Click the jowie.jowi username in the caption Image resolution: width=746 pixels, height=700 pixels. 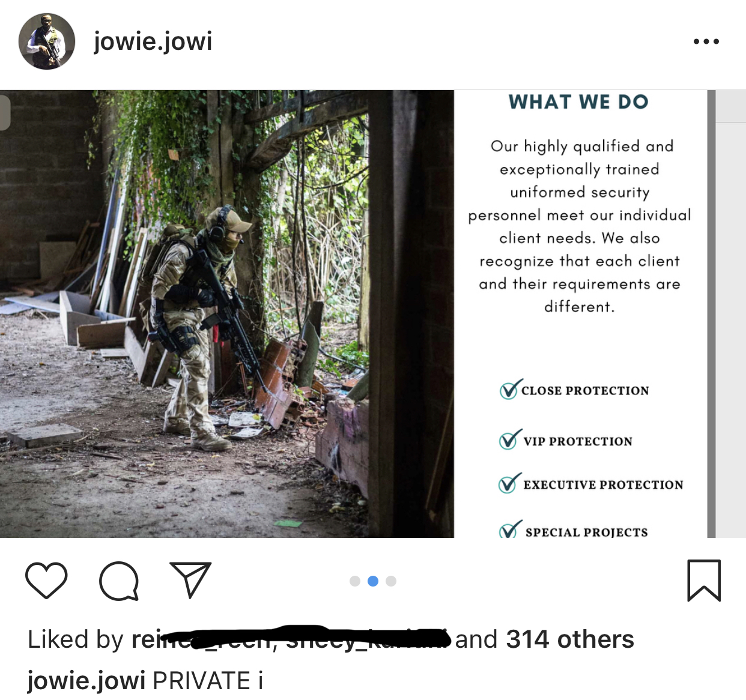86,681
